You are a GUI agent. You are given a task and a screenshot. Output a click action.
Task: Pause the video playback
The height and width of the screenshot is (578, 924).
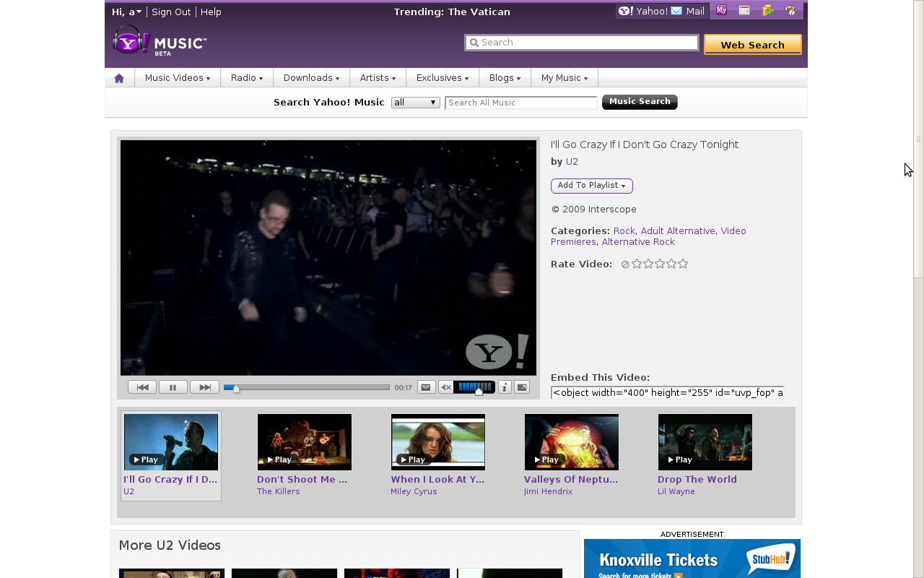point(173,387)
